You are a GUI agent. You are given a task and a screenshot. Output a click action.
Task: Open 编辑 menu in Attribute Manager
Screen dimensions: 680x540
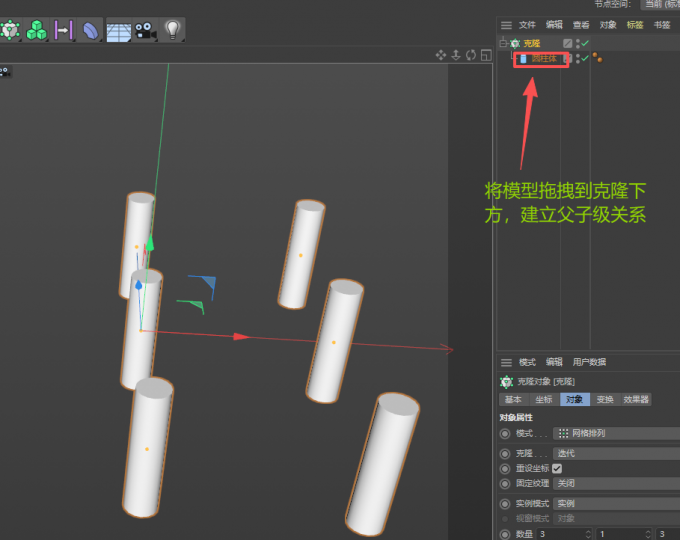[x=554, y=362]
